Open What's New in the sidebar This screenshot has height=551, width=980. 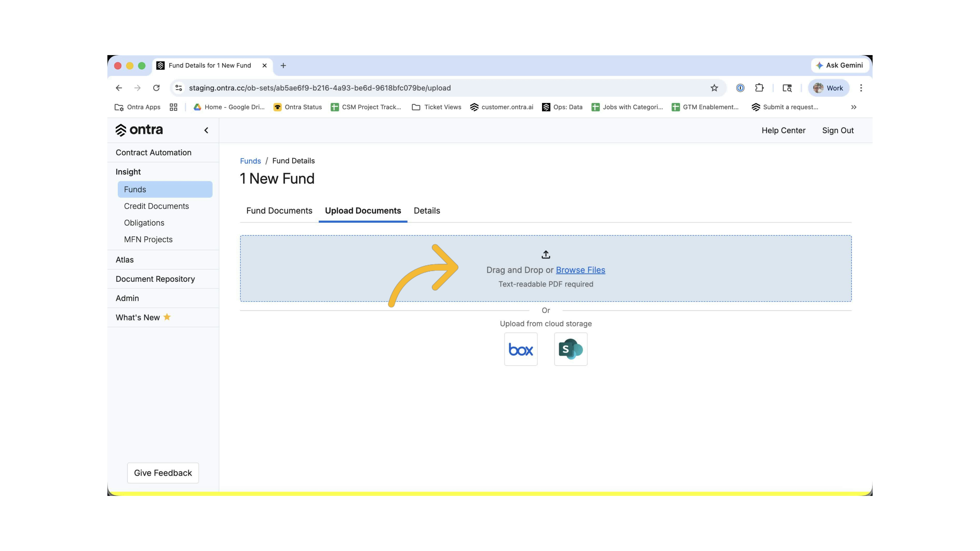[163, 318]
